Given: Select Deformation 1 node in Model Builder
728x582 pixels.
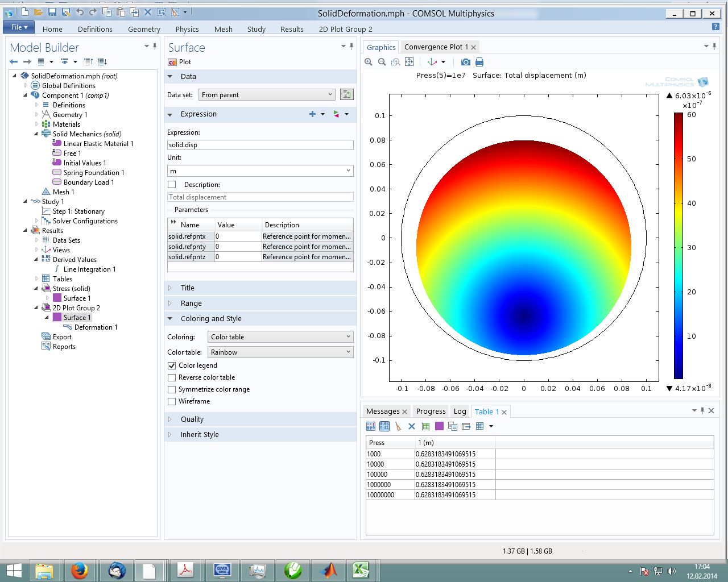Looking at the screenshot, I should (x=96, y=327).
